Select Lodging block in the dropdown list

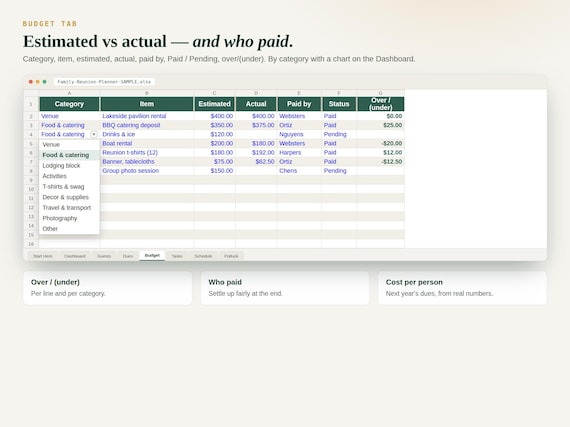(x=69, y=165)
